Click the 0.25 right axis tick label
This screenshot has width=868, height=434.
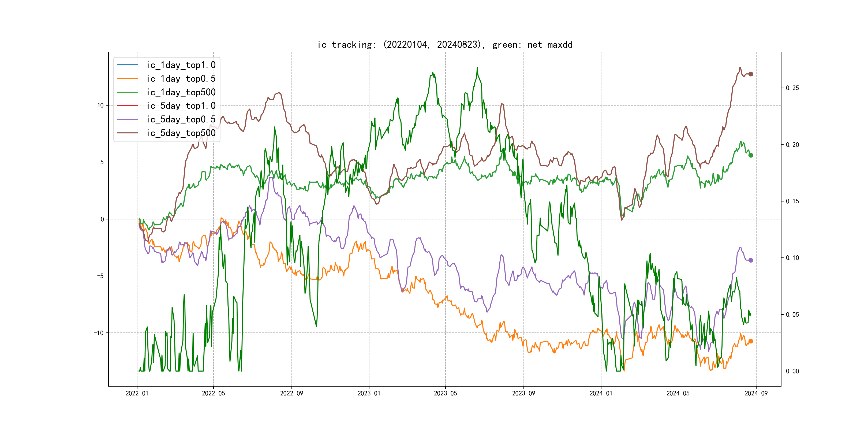coord(792,88)
